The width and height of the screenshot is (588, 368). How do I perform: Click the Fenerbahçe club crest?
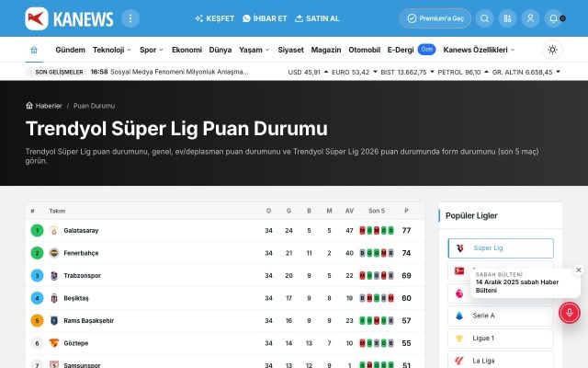54,253
